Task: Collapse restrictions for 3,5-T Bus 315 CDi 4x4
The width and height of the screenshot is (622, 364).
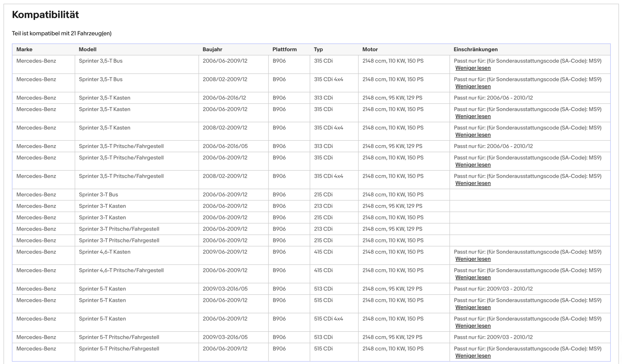Action: [x=473, y=86]
